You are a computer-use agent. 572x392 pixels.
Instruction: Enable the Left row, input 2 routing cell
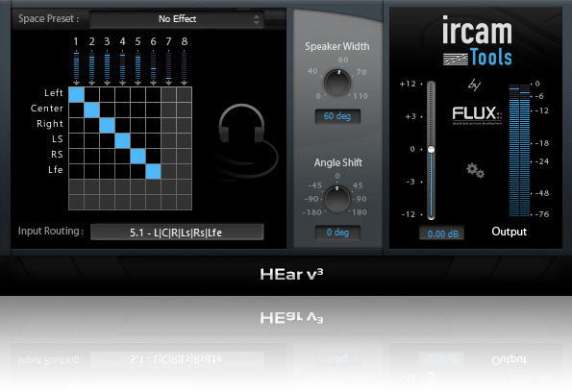coord(91,94)
